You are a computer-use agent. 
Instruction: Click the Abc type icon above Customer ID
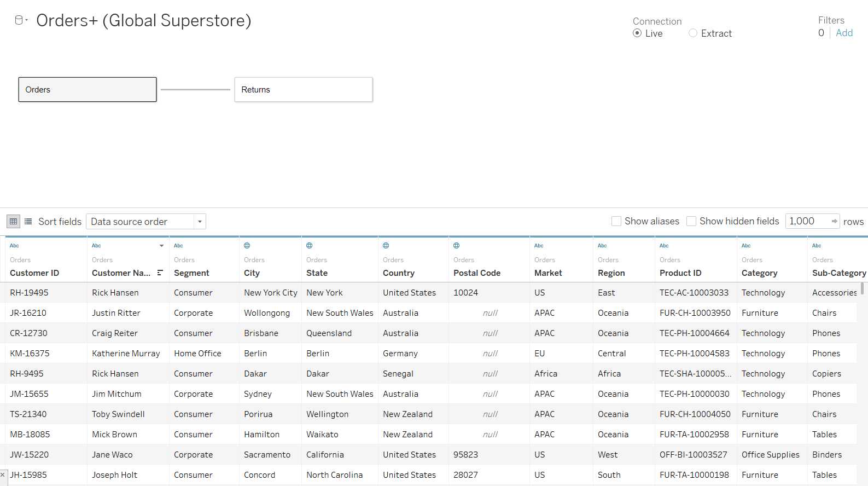pyautogui.click(x=14, y=246)
